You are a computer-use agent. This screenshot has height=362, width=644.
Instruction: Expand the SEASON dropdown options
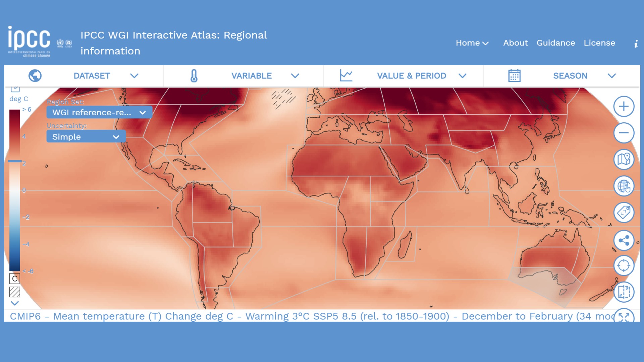[x=612, y=75]
